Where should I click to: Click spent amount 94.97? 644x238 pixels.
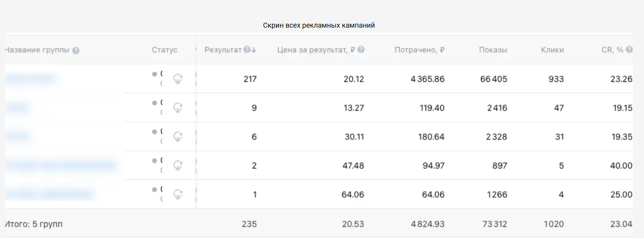coord(434,166)
